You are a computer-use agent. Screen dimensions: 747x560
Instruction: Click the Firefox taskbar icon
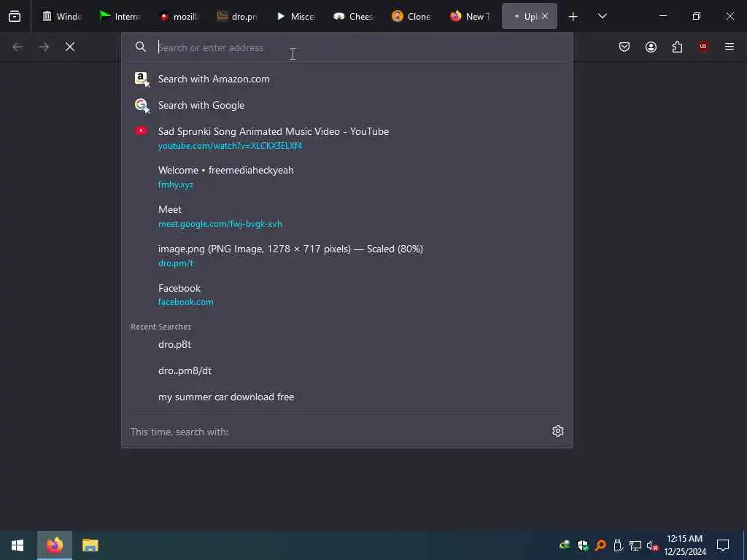55,545
